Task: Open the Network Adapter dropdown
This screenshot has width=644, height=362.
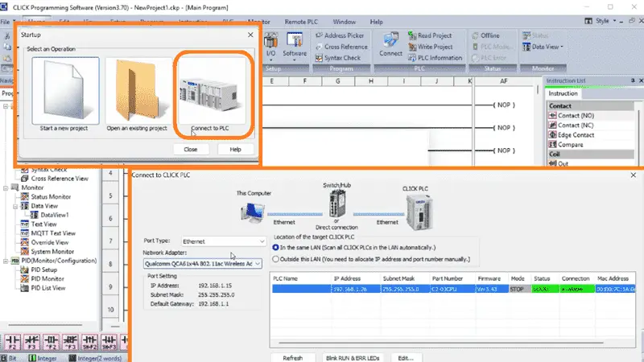Action: click(203, 264)
